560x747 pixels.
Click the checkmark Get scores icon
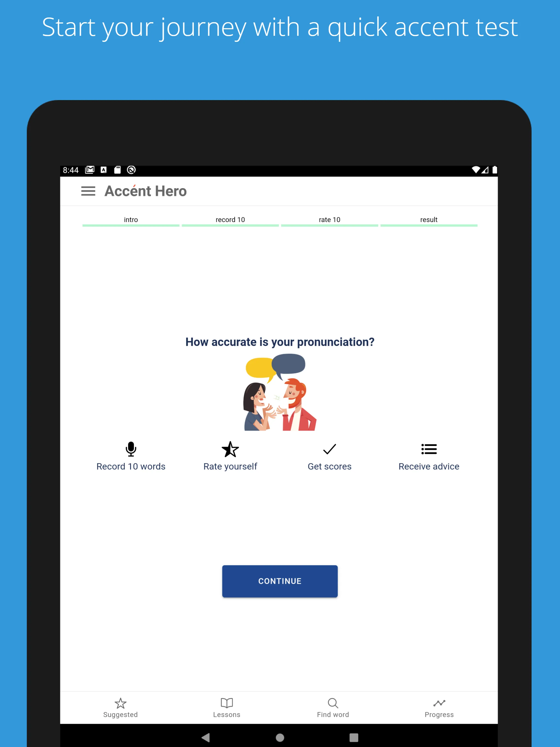click(x=329, y=449)
